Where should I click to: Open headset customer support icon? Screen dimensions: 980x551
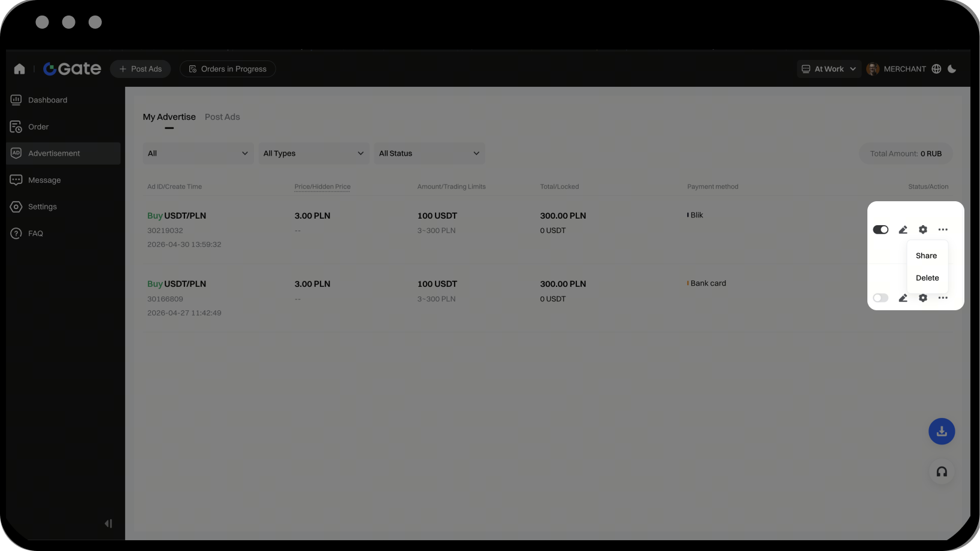click(942, 472)
